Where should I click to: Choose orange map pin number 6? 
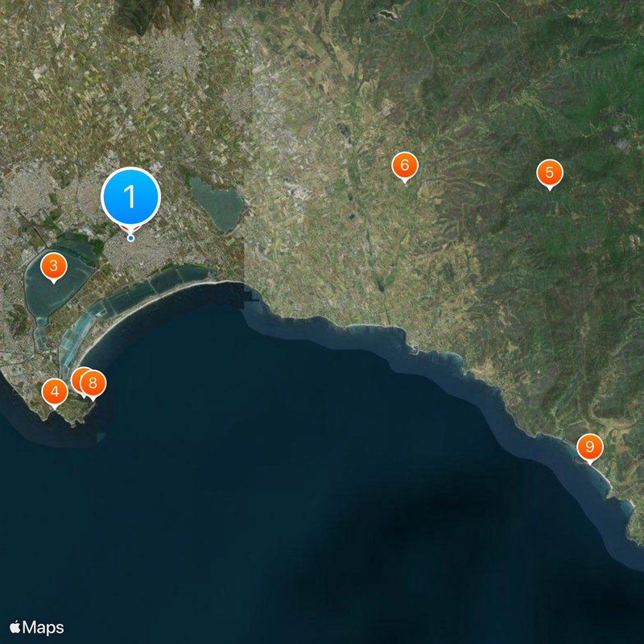click(405, 166)
